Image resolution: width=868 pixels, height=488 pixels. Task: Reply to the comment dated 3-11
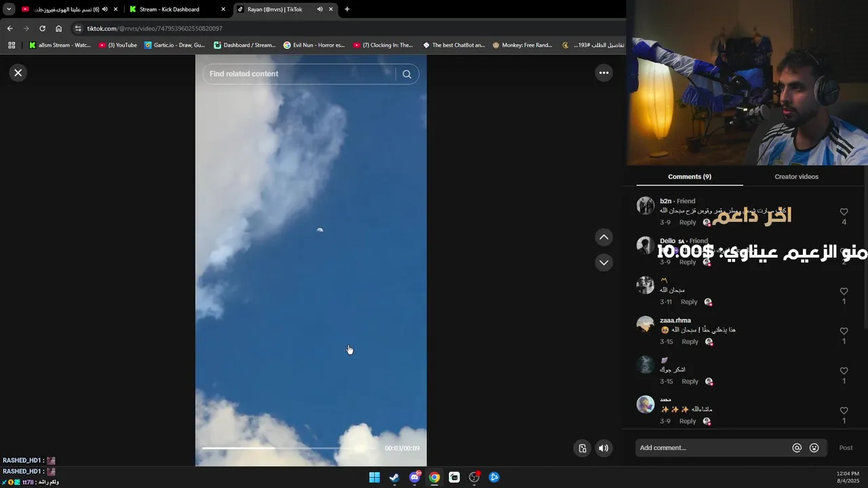[x=689, y=302]
